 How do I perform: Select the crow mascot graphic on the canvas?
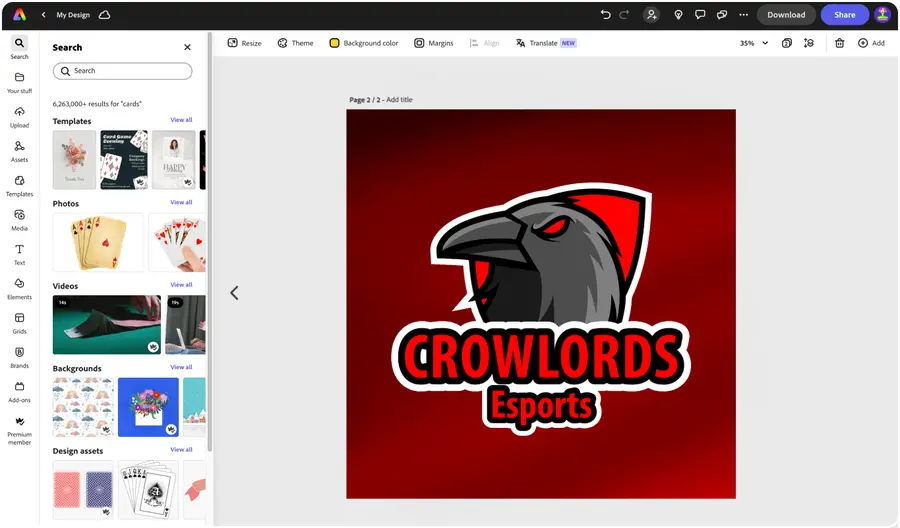coord(541,255)
